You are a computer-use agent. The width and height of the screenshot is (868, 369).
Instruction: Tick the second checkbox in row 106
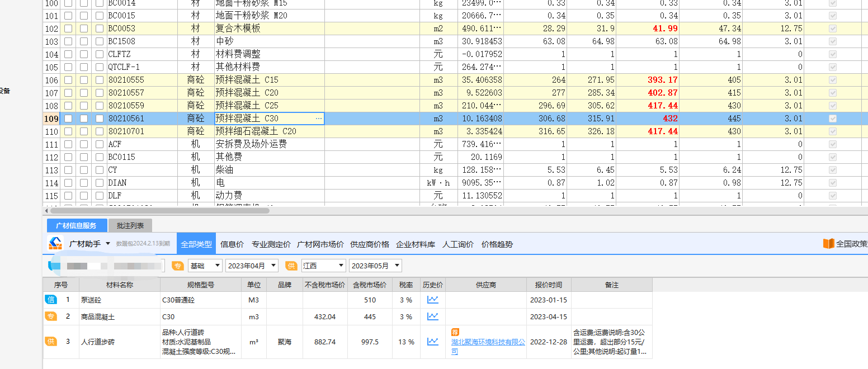point(84,80)
